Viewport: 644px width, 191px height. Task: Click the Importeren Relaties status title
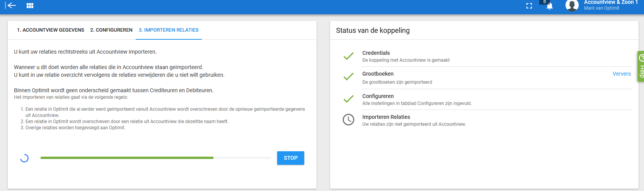[386, 117]
